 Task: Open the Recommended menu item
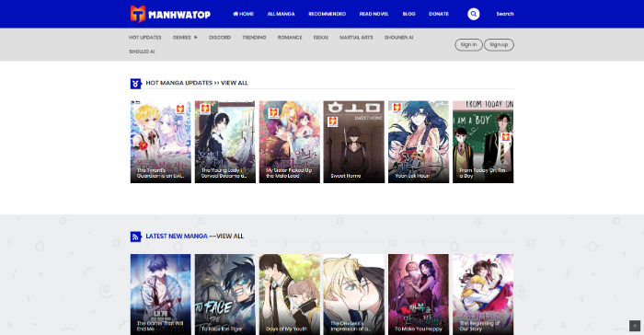(x=327, y=14)
